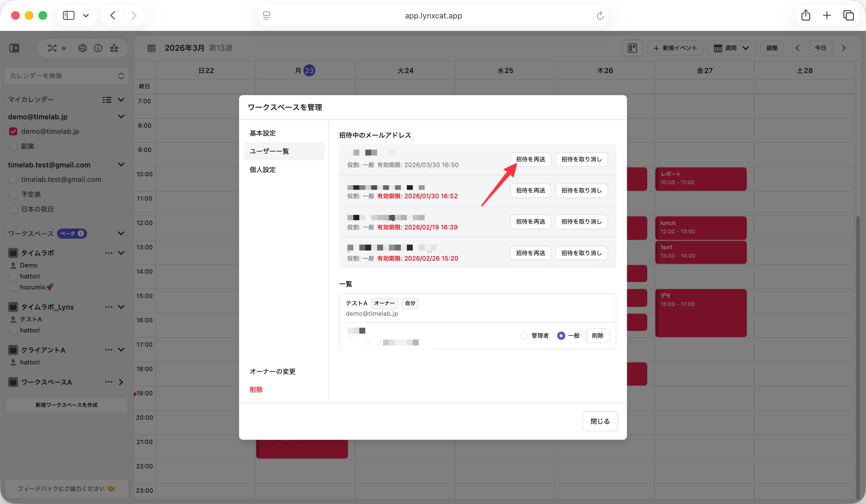Select the 管理者 radio button
Image resolution: width=866 pixels, height=504 pixels.
tap(524, 336)
